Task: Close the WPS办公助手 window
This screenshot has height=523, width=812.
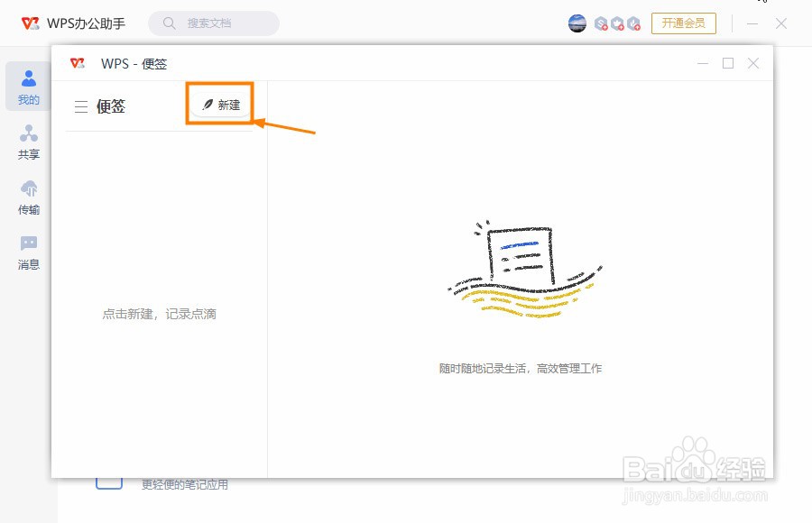Action: pyautogui.click(x=781, y=23)
